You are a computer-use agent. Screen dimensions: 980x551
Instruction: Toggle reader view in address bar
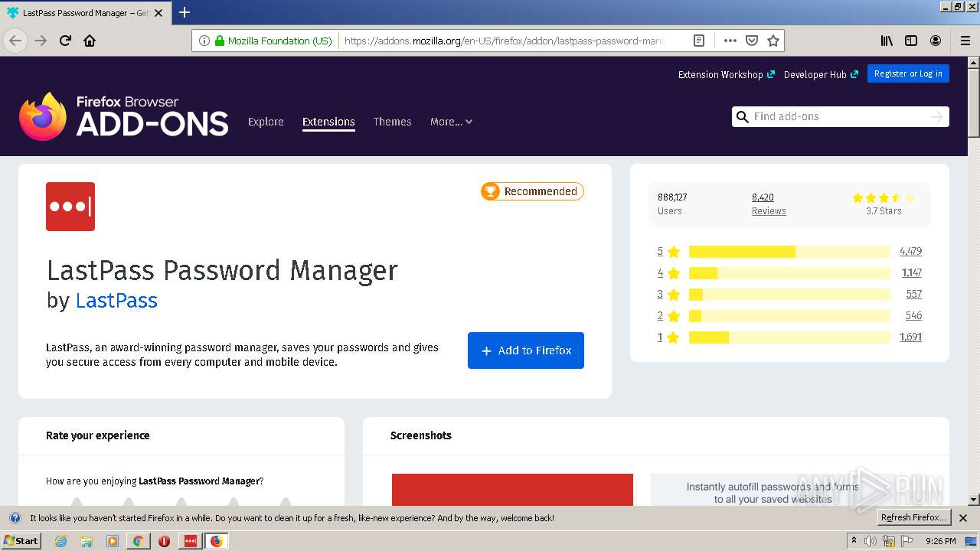tap(699, 41)
